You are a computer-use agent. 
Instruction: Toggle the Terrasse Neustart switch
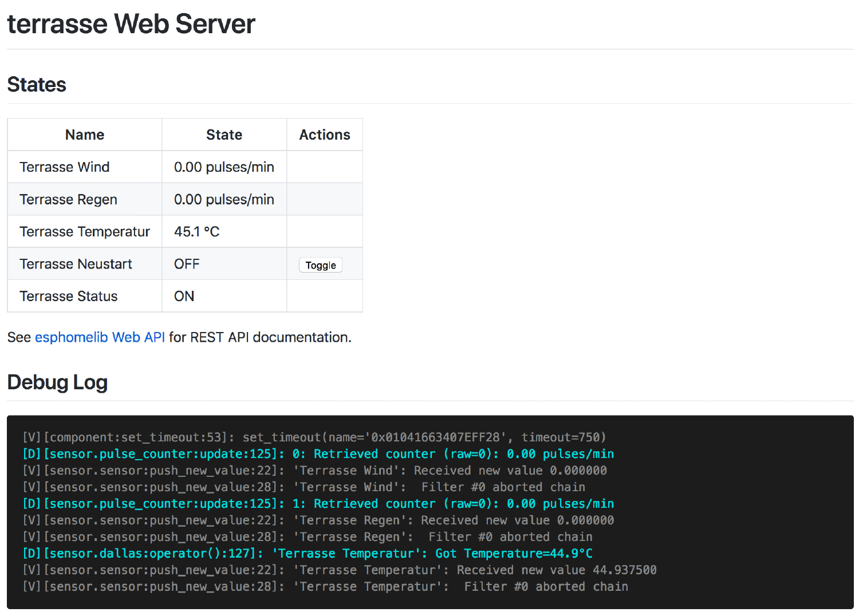point(320,265)
